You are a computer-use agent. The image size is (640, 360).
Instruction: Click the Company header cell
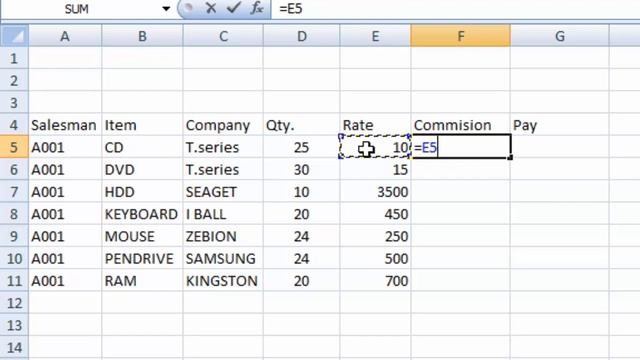[x=223, y=125]
